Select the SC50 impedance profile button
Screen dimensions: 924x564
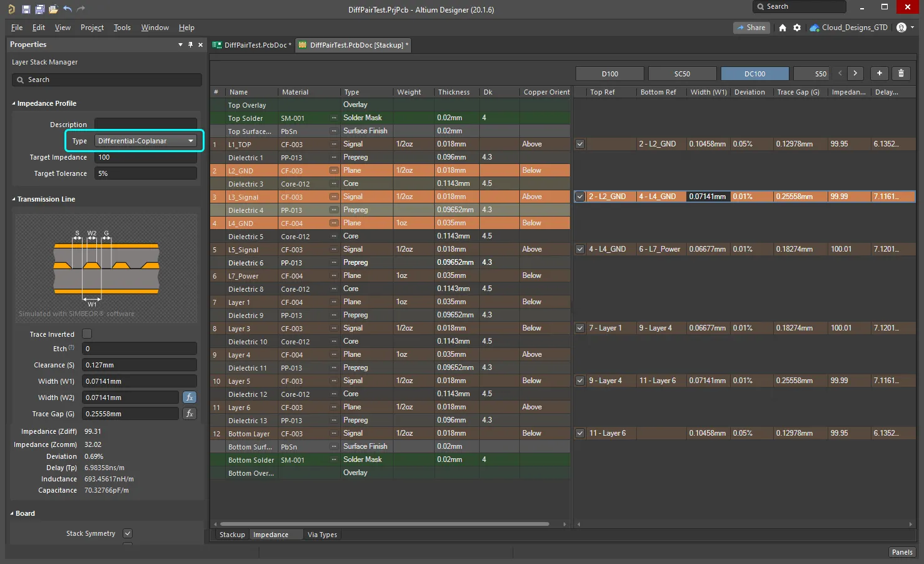pos(682,74)
